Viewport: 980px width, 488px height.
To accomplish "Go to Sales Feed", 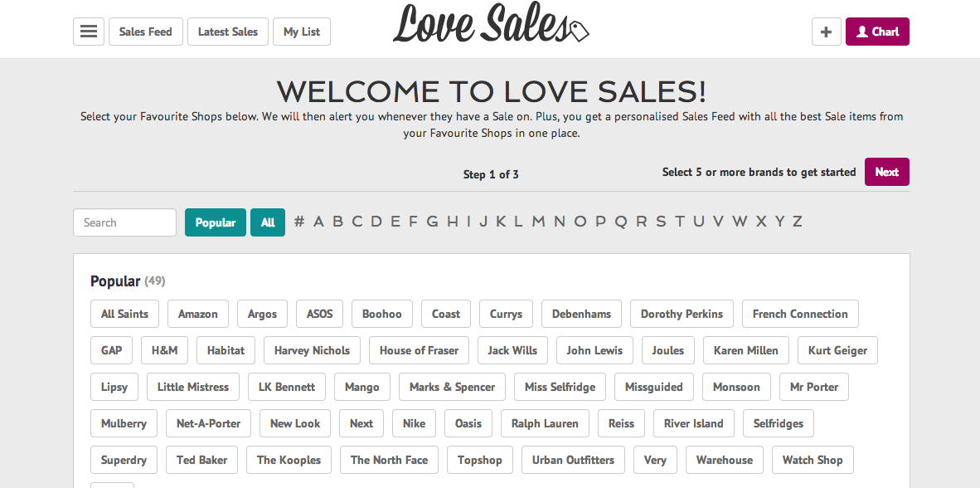I will 146,32.
